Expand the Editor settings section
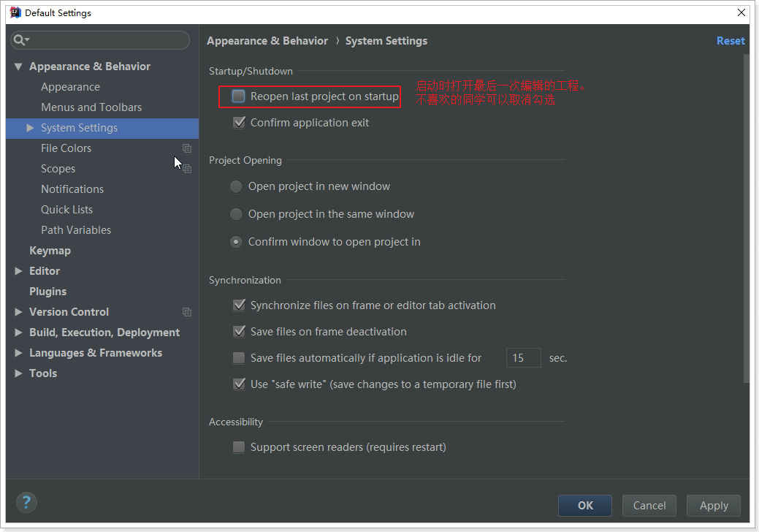 pos(18,271)
